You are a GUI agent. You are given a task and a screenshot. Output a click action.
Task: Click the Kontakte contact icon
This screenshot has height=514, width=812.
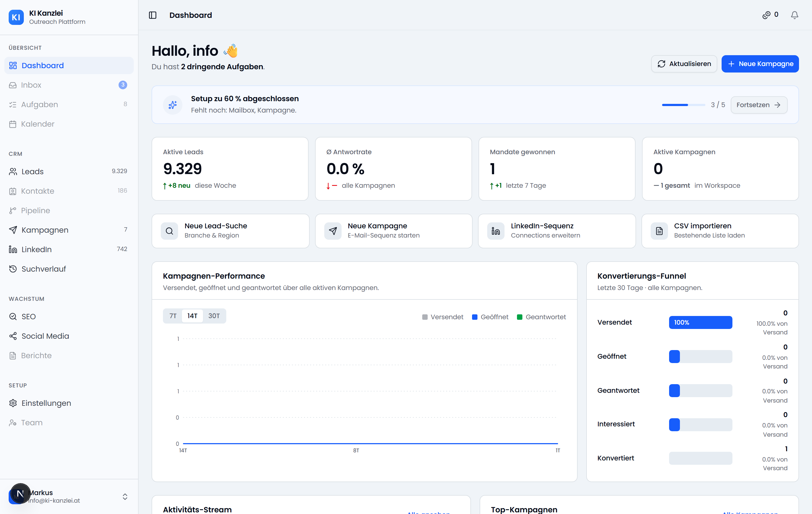pos(13,191)
